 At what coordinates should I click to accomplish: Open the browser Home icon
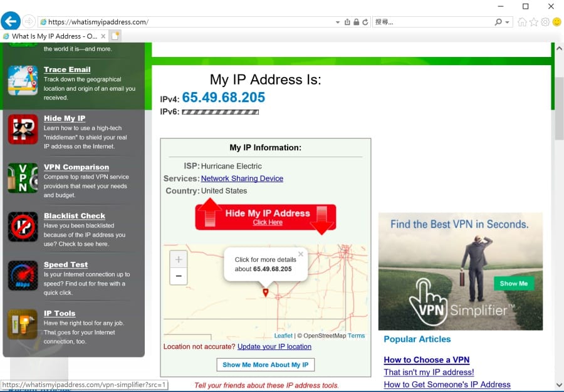point(522,22)
